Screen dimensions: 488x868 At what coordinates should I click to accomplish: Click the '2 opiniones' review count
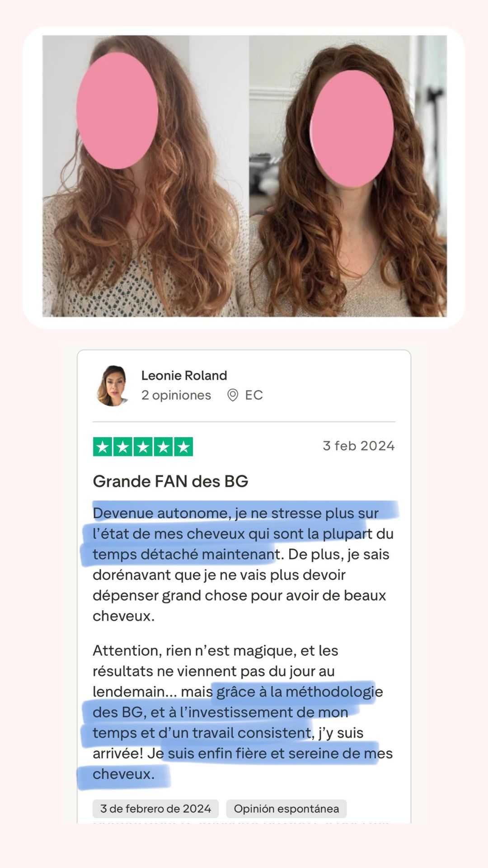[x=176, y=395]
